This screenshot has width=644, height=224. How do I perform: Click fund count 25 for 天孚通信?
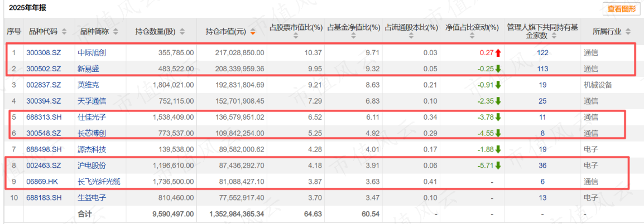pyautogui.click(x=543, y=101)
